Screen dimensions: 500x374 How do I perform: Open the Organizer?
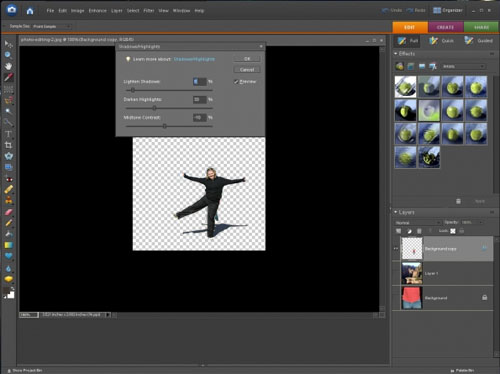point(448,10)
